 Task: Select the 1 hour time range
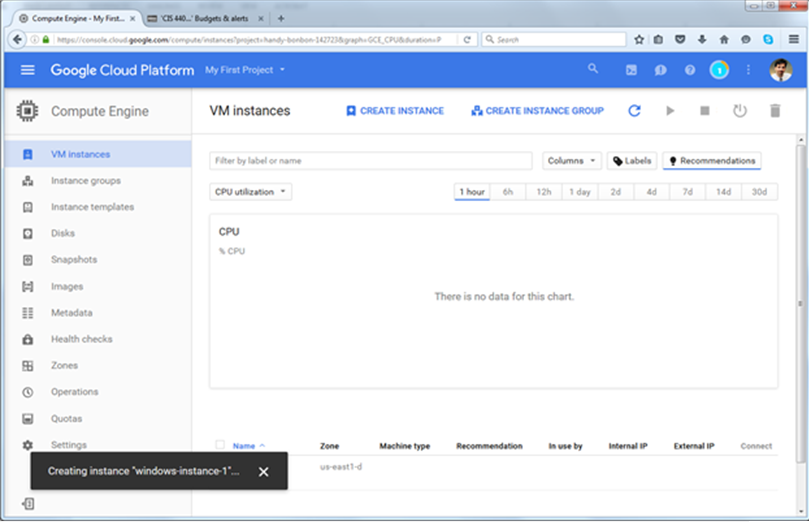[x=472, y=192]
